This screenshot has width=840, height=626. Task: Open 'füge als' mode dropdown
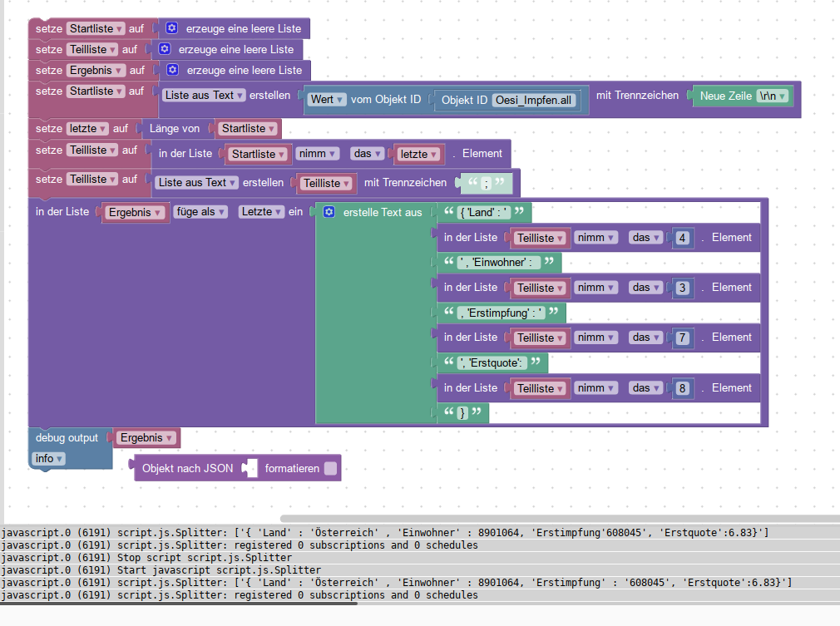(x=200, y=212)
